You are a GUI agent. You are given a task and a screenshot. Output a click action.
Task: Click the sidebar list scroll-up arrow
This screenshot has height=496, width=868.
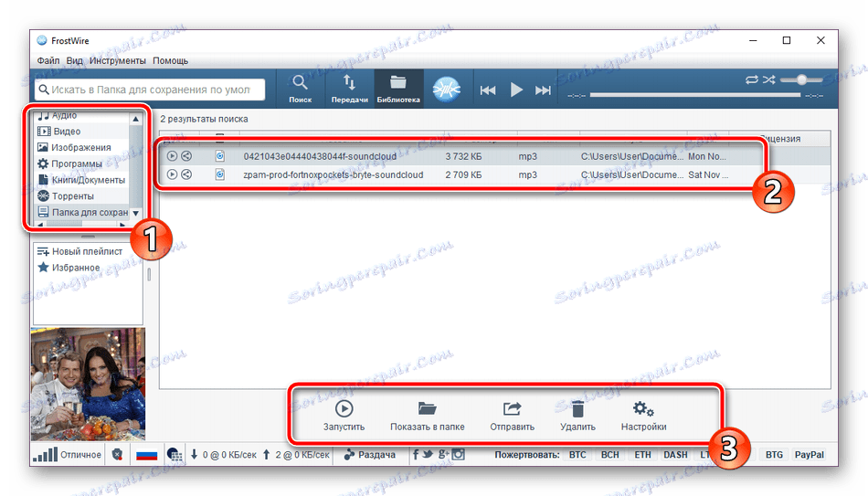coord(135,119)
